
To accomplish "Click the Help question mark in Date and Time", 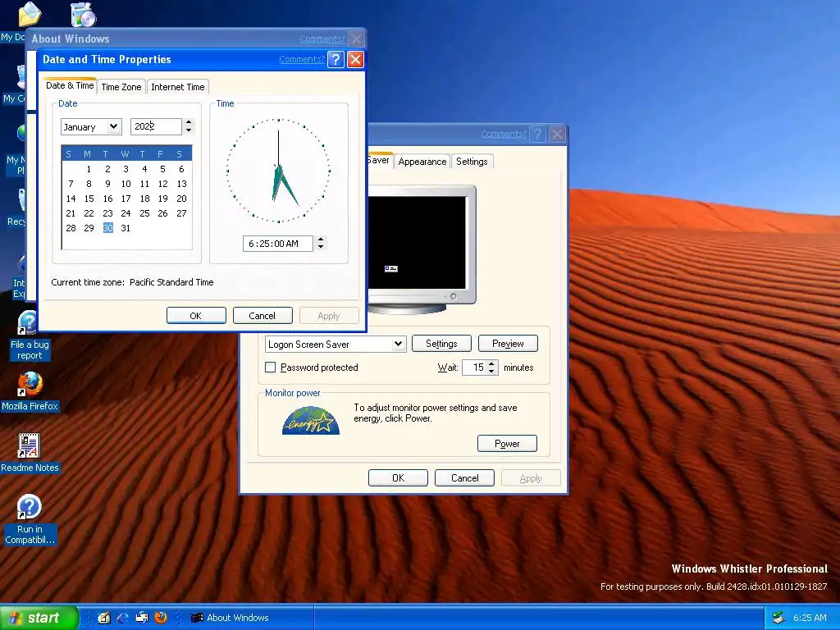I will 336,59.
